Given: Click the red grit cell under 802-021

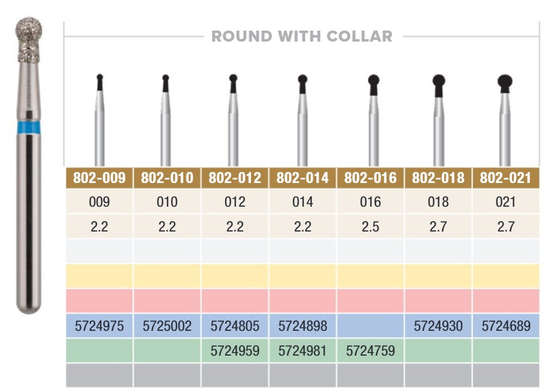Looking at the screenshot, I should 506,301.
